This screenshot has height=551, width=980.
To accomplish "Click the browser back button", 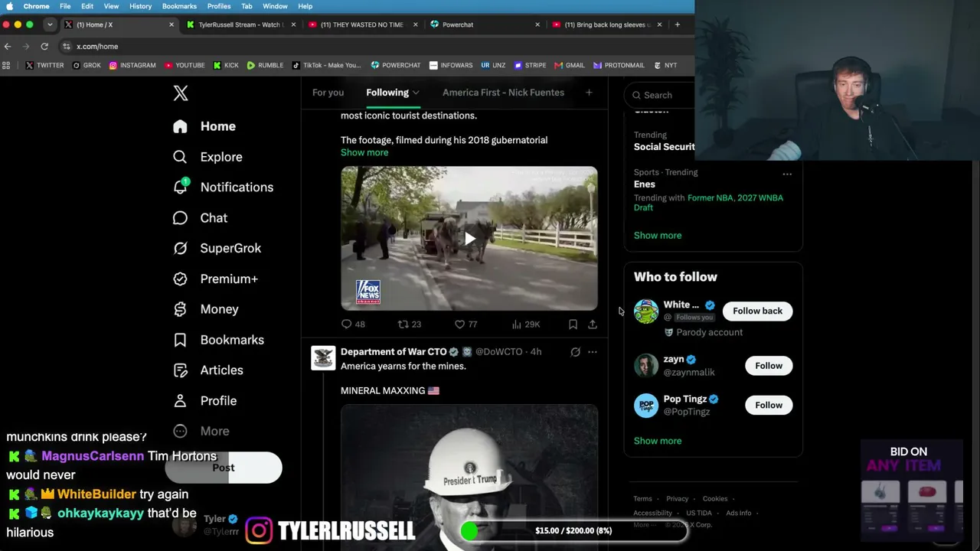I will pyautogui.click(x=8, y=47).
